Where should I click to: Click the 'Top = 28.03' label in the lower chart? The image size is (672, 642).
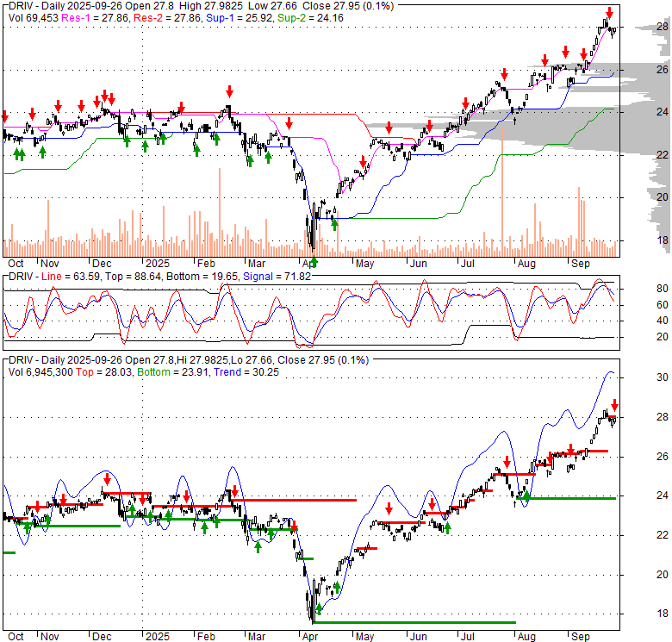104,372
